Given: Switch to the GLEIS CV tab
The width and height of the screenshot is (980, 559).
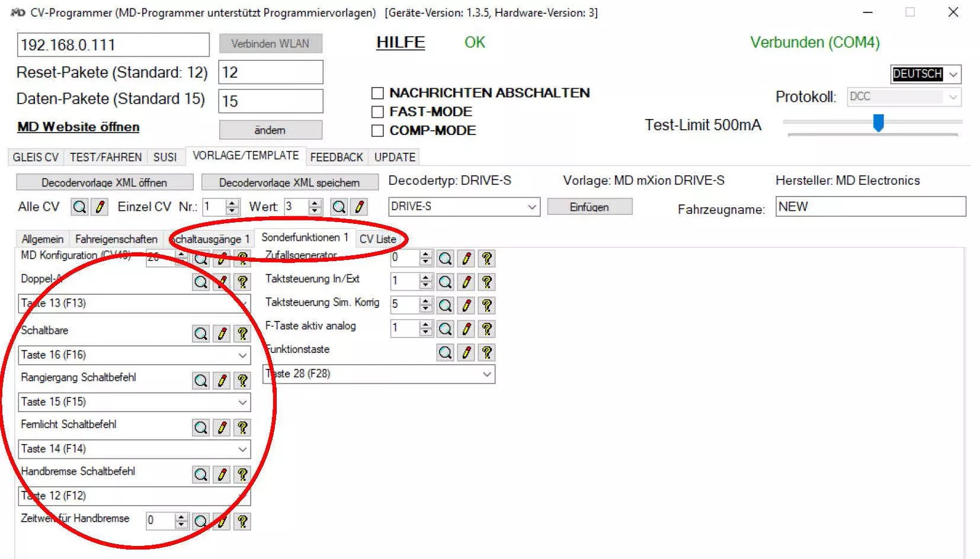Looking at the screenshot, I should tap(36, 158).
